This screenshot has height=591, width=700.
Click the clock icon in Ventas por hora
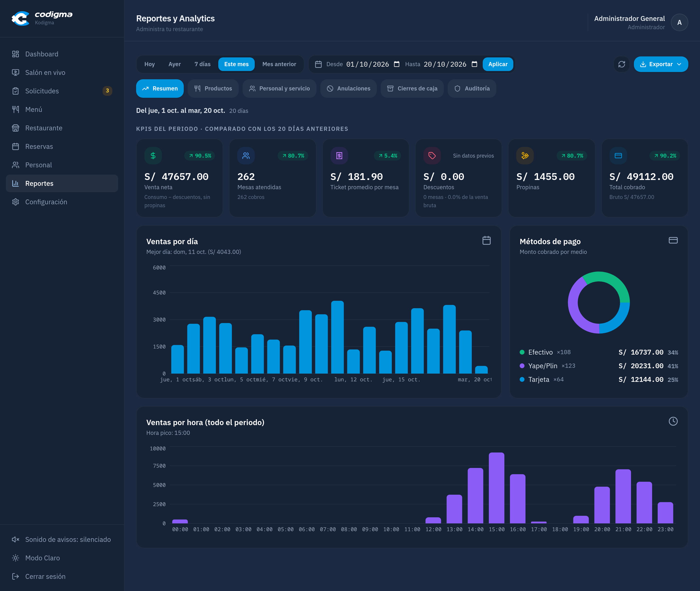[x=673, y=421]
